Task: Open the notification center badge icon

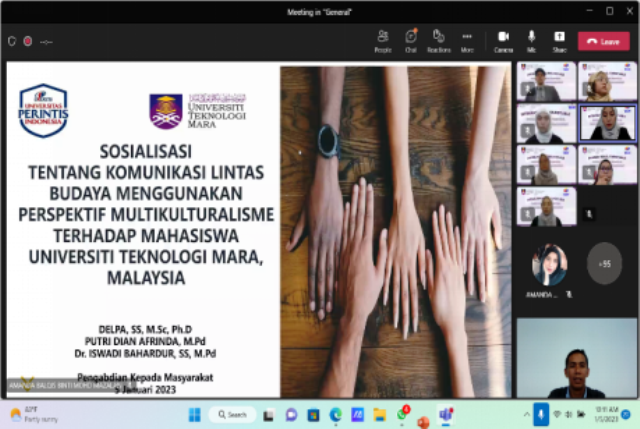Action: pos(626,414)
